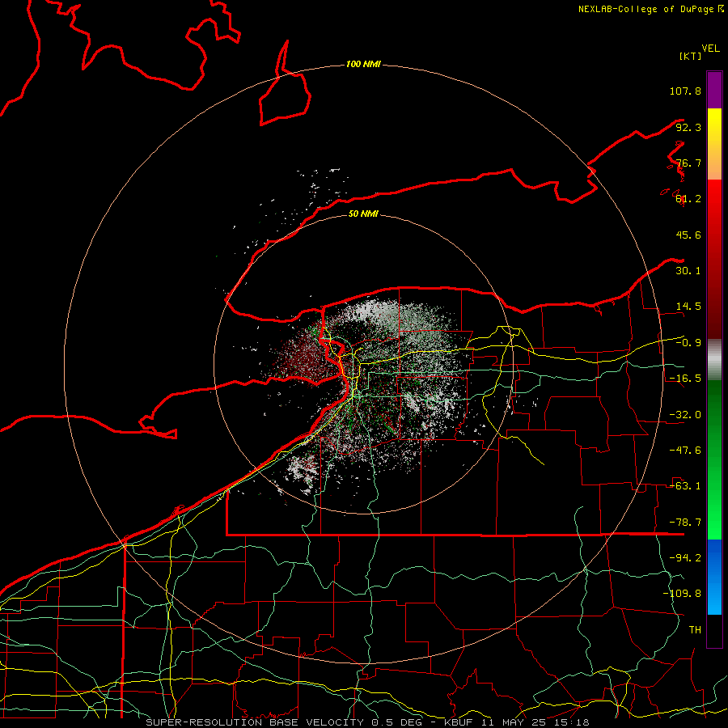This screenshot has height=728, width=728.
Task: Click the 100 NMI range ring label
Action: [x=363, y=64]
